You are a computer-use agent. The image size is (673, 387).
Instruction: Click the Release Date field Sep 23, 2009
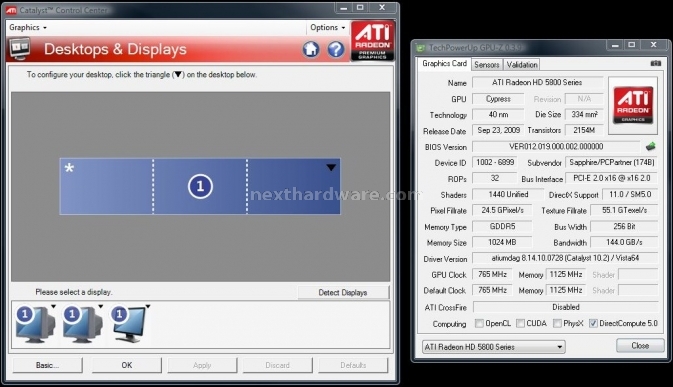click(x=498, y=130)
